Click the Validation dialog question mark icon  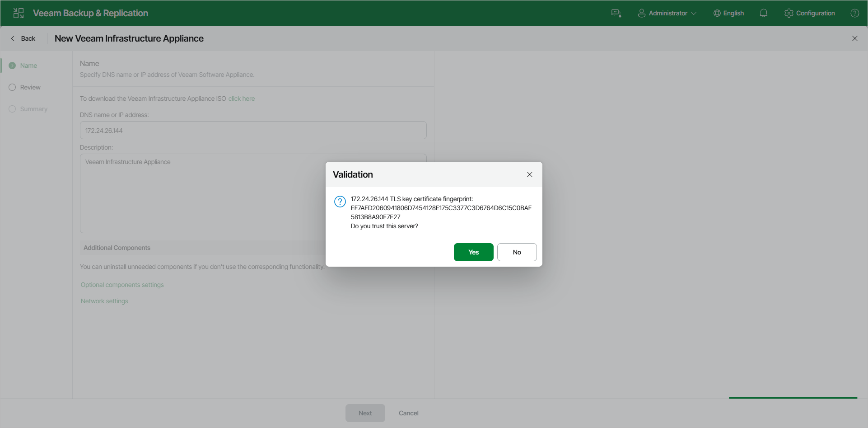pos(339,202)
